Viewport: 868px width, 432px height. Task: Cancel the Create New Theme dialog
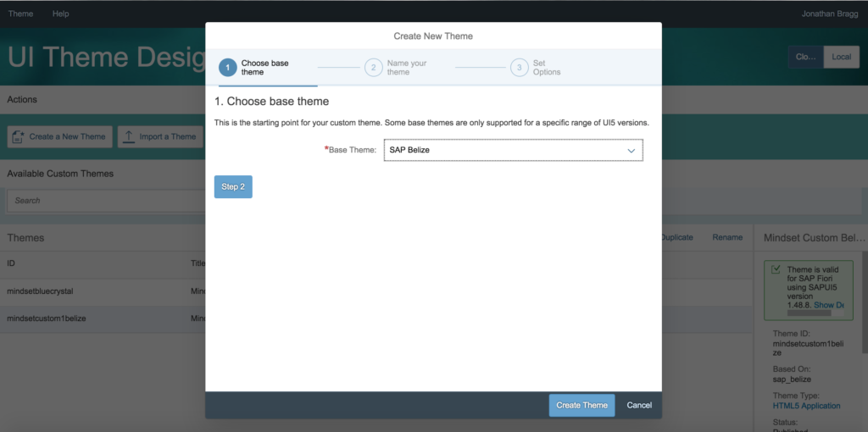(x=639, y=406)
